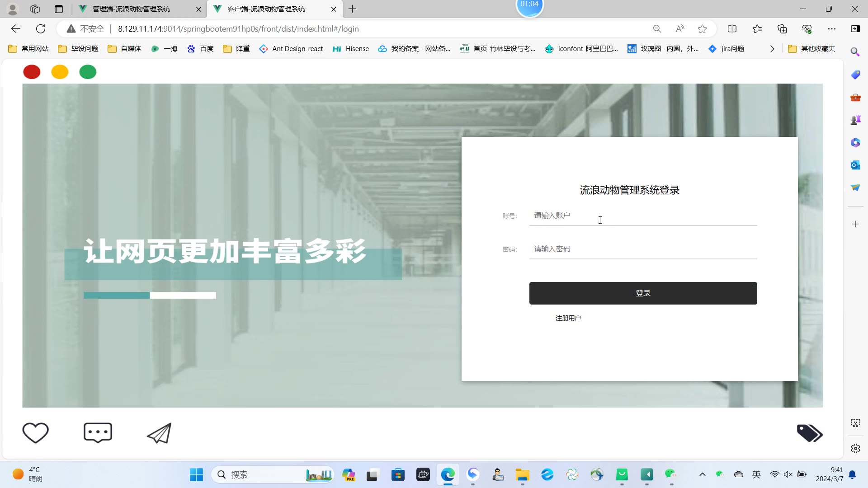
Task: Open the 毕设问题 bookmarks folder
Action: [x=78, y=49]
